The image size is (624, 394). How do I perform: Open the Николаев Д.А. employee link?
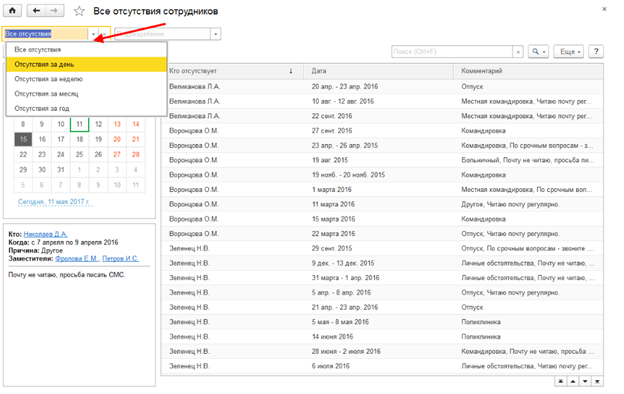point(45,234)
